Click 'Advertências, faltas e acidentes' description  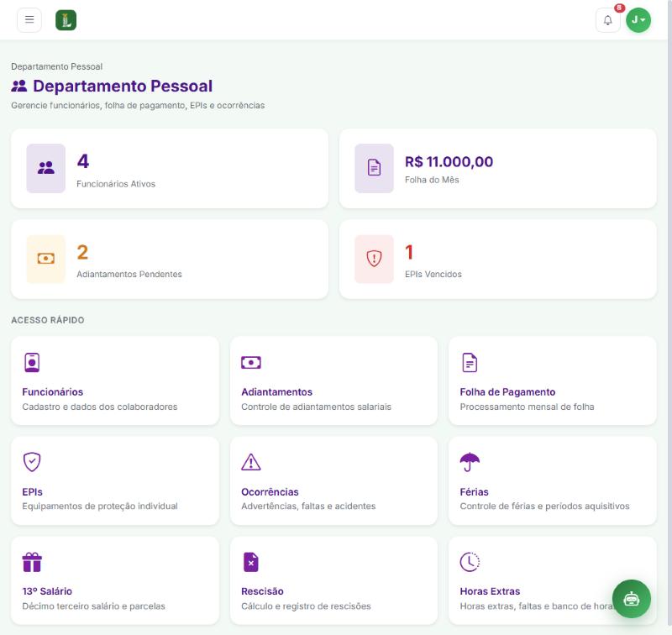click(x=308, y=506)
